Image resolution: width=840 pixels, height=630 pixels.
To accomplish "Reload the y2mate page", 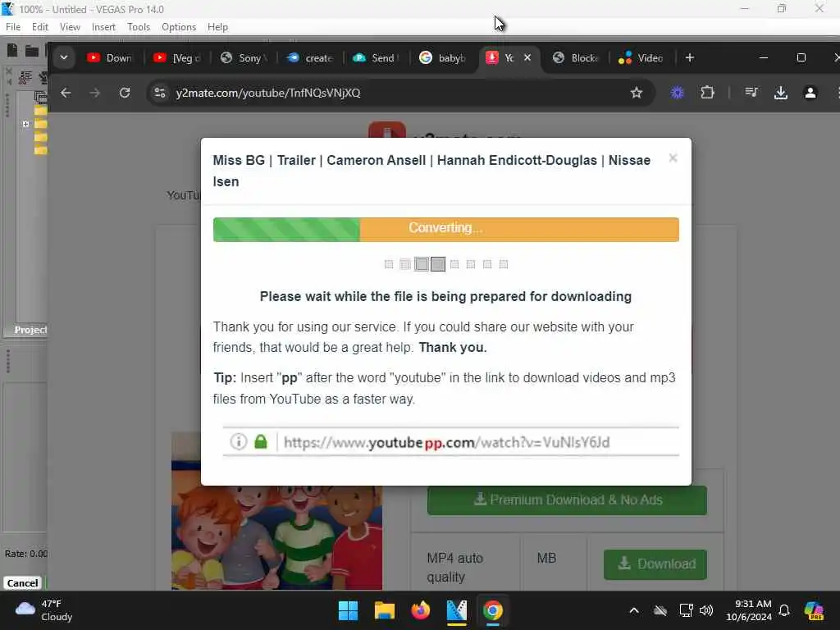I will coord(125,94).
